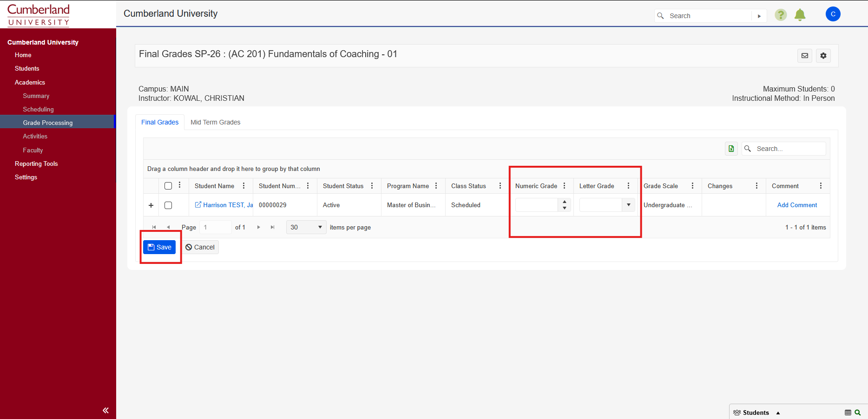The image size is (868, 419).
Task: Open Grade Scale column menu
Action: pos(692,186)
